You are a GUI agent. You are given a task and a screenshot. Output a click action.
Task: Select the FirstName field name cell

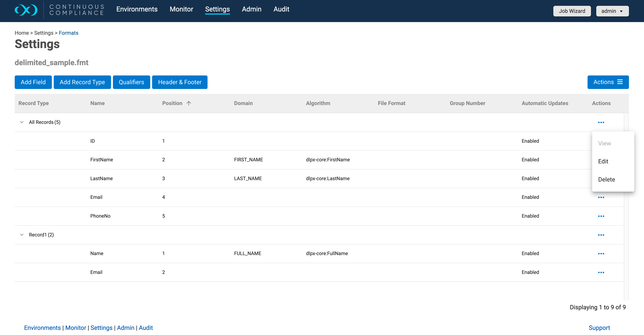point(101,160)
